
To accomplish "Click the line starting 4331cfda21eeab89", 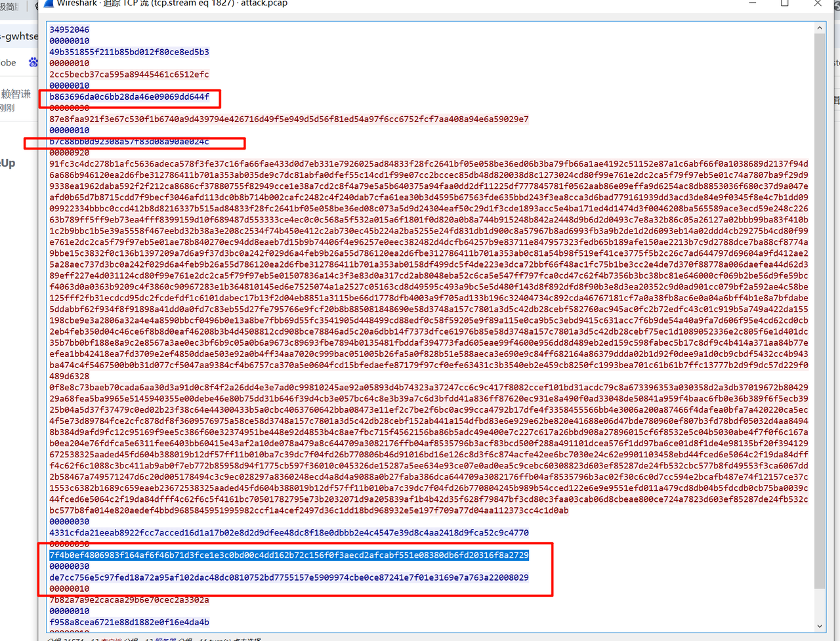I will (x=289, y=533).
